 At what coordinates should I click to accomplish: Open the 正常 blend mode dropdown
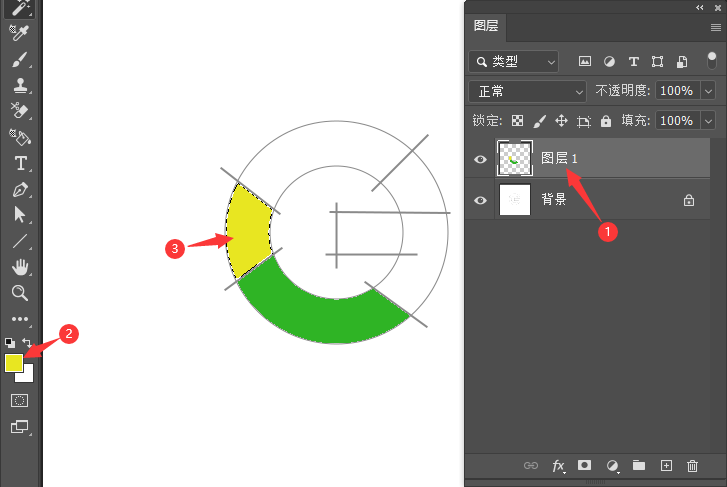coord(528,91)
